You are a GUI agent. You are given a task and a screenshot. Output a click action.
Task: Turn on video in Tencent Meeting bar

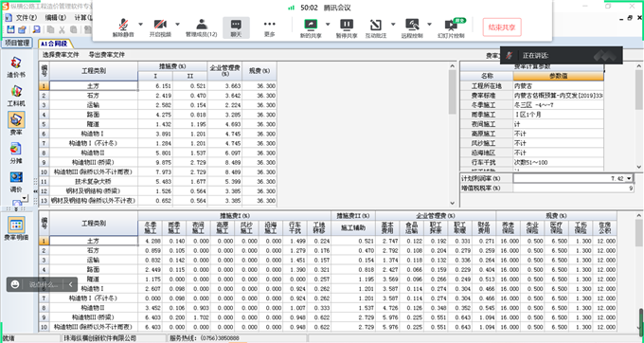(x=160, y=27)
